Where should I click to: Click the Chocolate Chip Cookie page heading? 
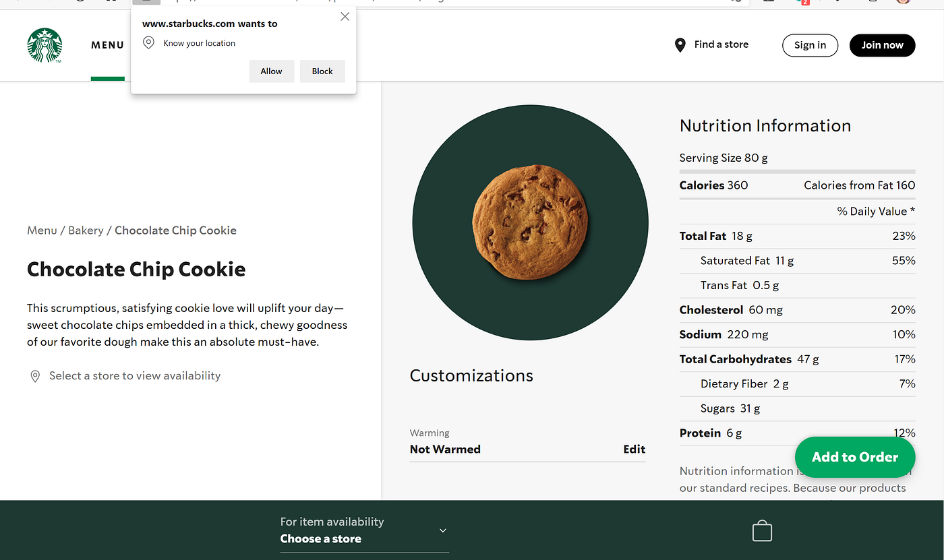(x=136, y=270)
